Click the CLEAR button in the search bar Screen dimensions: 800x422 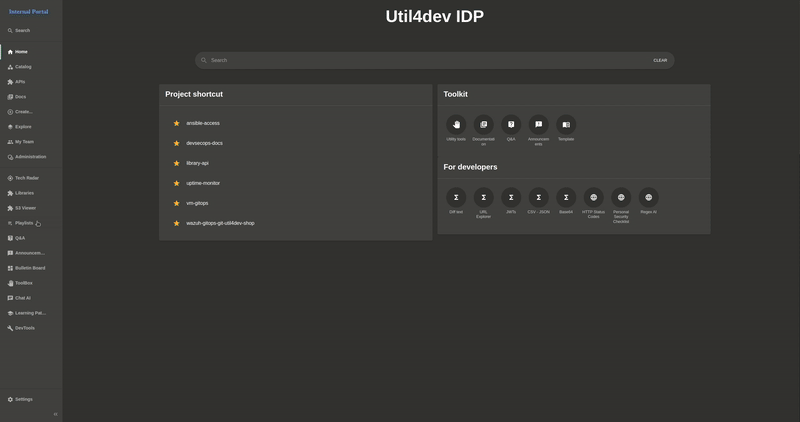(x=660, y=60)
